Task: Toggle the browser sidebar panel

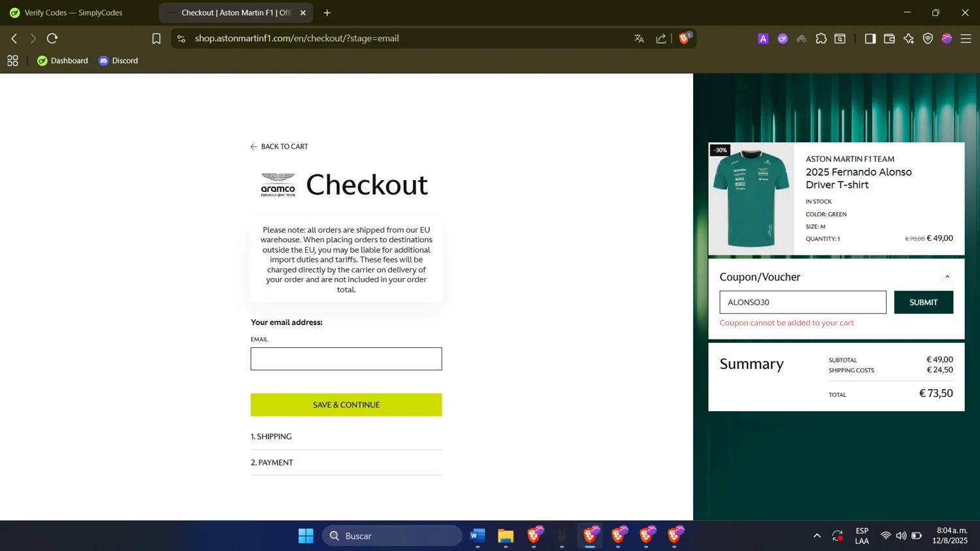Action: click(870, 39)
